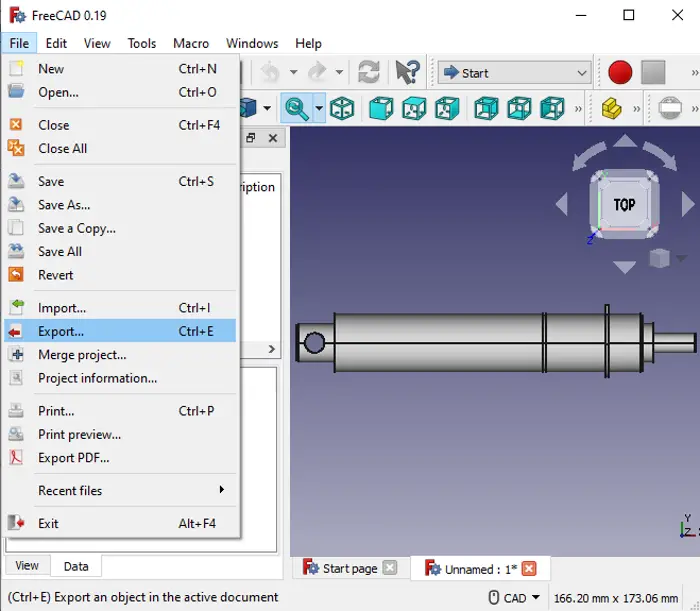Close the combo view side panel
Viewport: 700px width, 611px height.
273,138
